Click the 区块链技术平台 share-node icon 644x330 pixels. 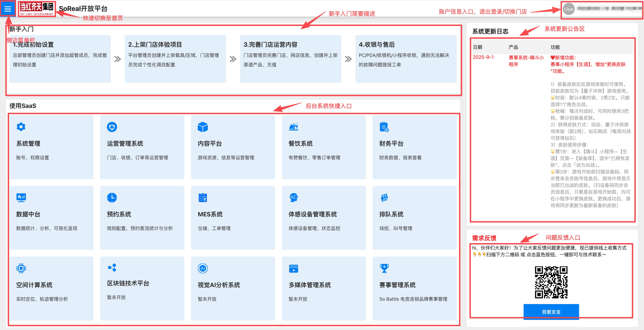pyautogui.click(x=112, y=267)
